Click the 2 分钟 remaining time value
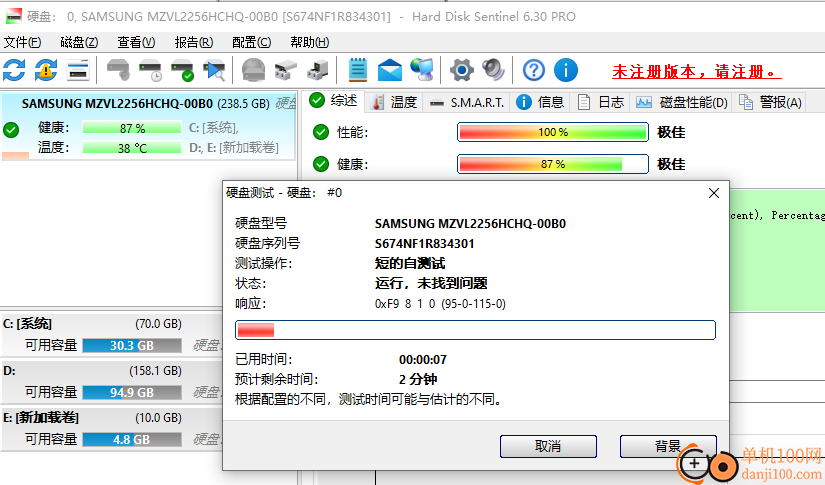The height and width of the screenshot is (485, 825). coord(418,379)
